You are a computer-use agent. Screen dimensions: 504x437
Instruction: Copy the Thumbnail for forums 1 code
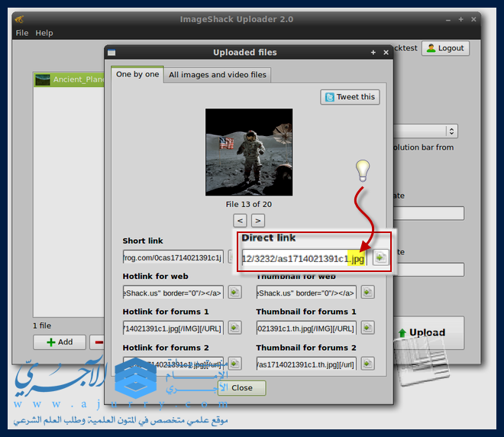tap(368, 328)
